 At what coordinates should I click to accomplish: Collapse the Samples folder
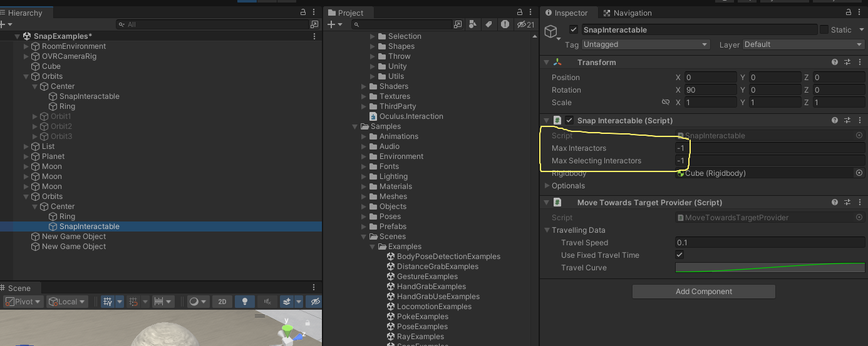point(355,126)
